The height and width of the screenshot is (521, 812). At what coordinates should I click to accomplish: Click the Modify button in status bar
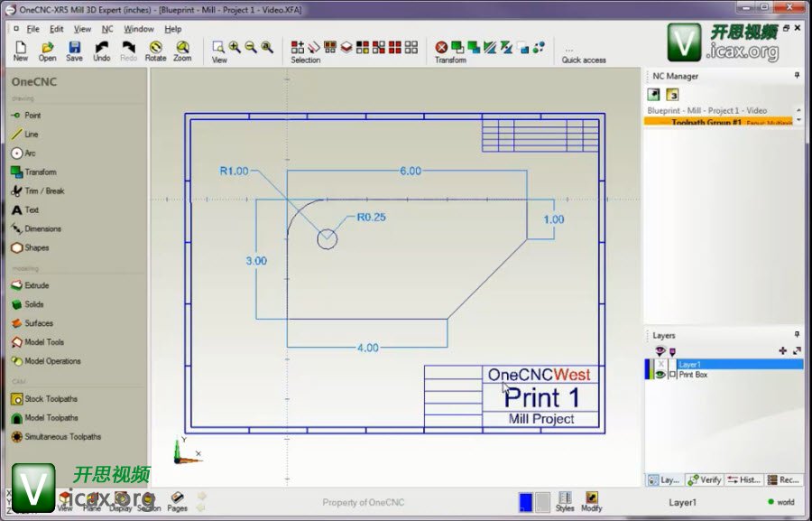[x=591, y=501]
